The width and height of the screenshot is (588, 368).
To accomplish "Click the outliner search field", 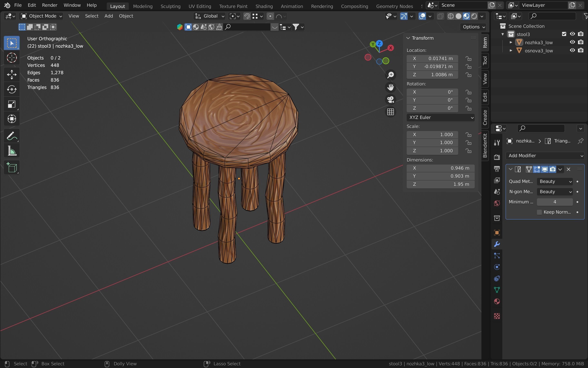I will click(x=552, y=16).
